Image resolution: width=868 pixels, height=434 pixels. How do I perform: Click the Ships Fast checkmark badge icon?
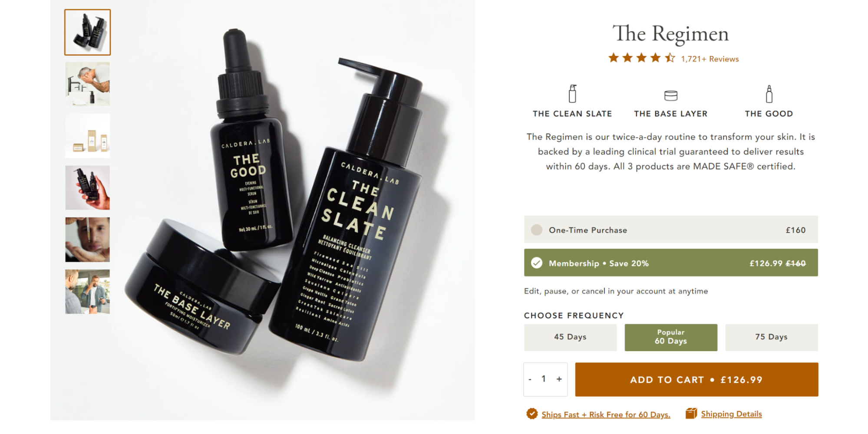click(532, 414)
